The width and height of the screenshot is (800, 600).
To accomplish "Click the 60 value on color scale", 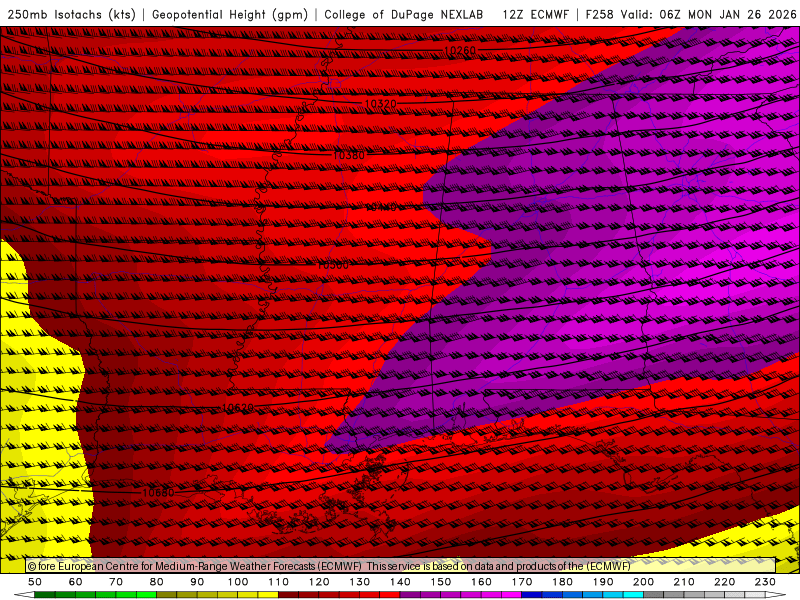I will [76, 582].
